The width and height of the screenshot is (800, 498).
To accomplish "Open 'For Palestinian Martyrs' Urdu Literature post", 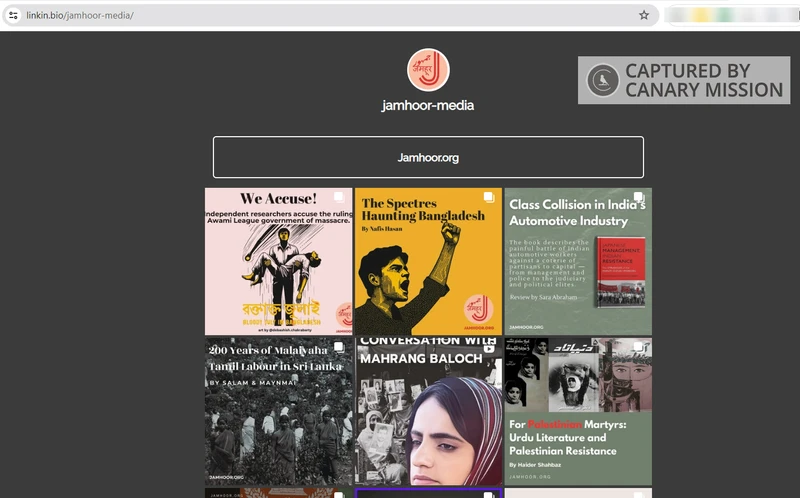I will click(578, 411).
